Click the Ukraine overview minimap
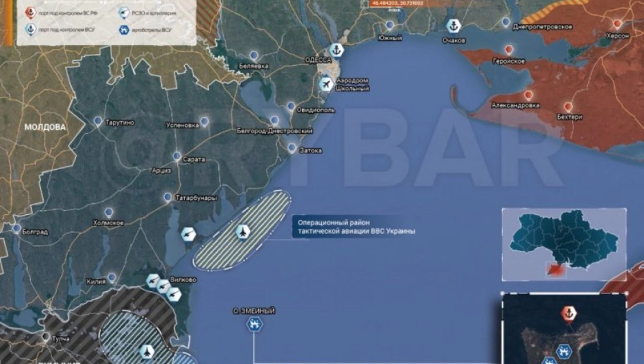The image size is (644, 364). coord(564,243)
